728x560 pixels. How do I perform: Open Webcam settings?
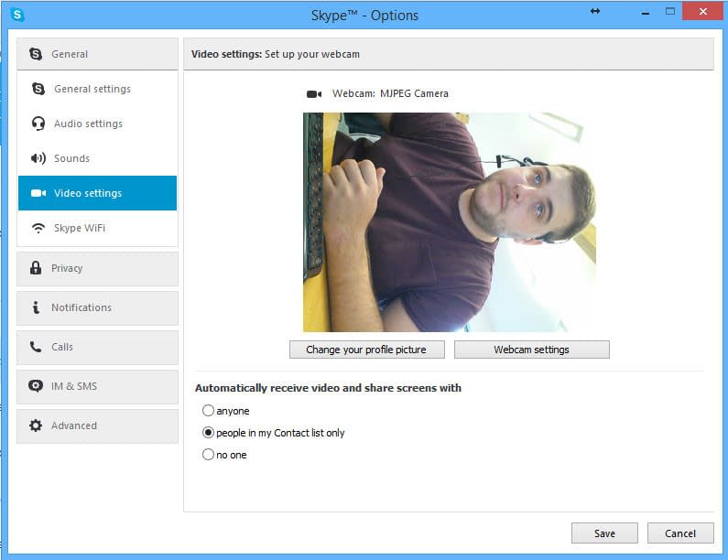(532, 350)
